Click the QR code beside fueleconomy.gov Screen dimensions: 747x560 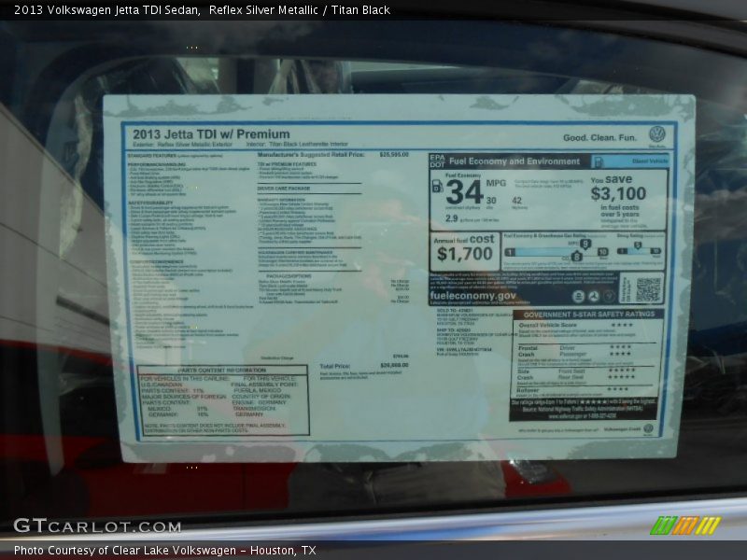click(x=648, y=289)
